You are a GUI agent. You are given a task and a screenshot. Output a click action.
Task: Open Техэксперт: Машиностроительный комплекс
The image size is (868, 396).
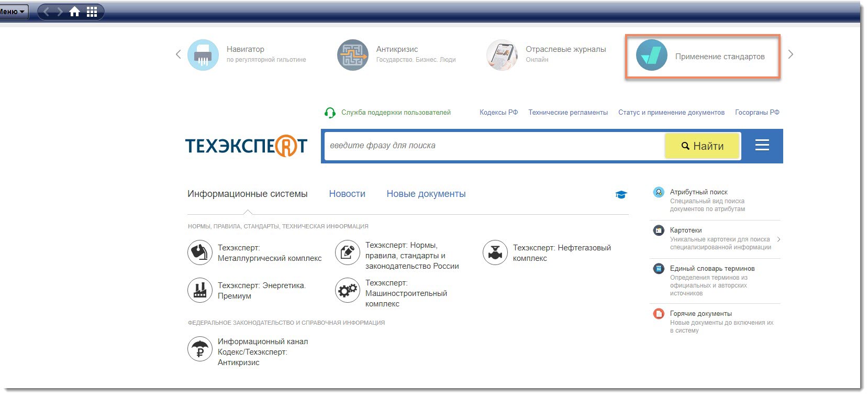coord(406,293)
